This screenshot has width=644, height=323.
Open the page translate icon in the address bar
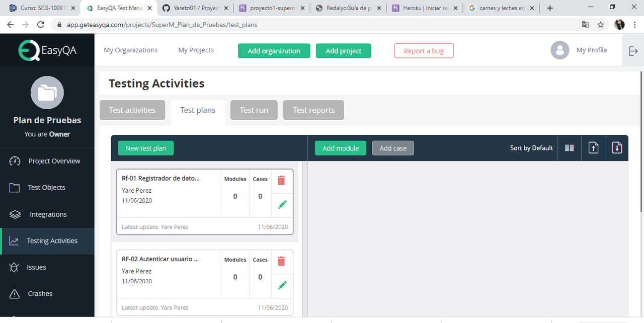(585, 24)
